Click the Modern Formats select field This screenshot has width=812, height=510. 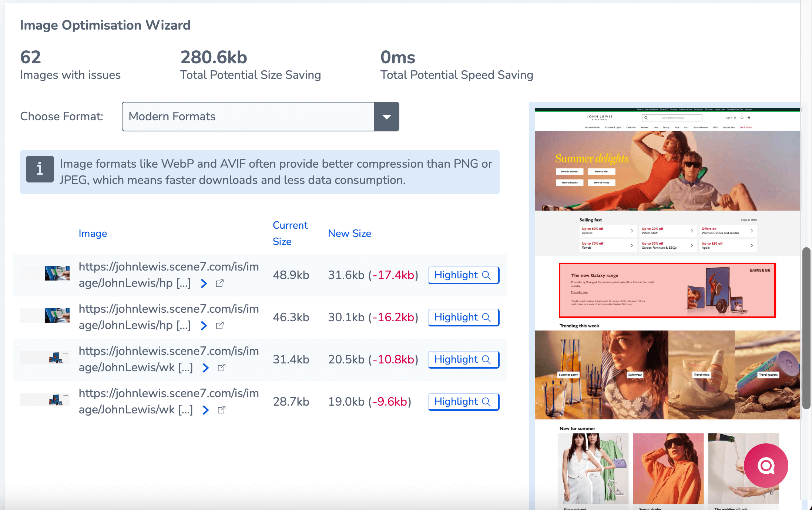pos(260,117)
